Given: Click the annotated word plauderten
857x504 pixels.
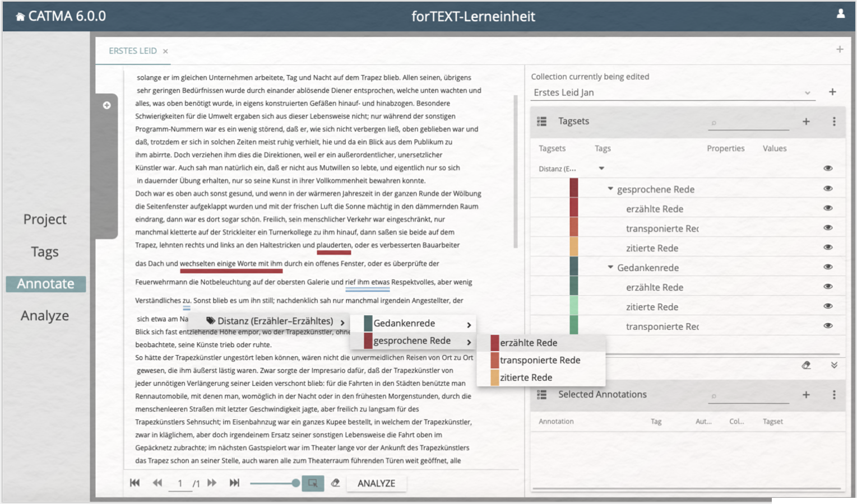Looking at the screenshot, I should 334,245.
